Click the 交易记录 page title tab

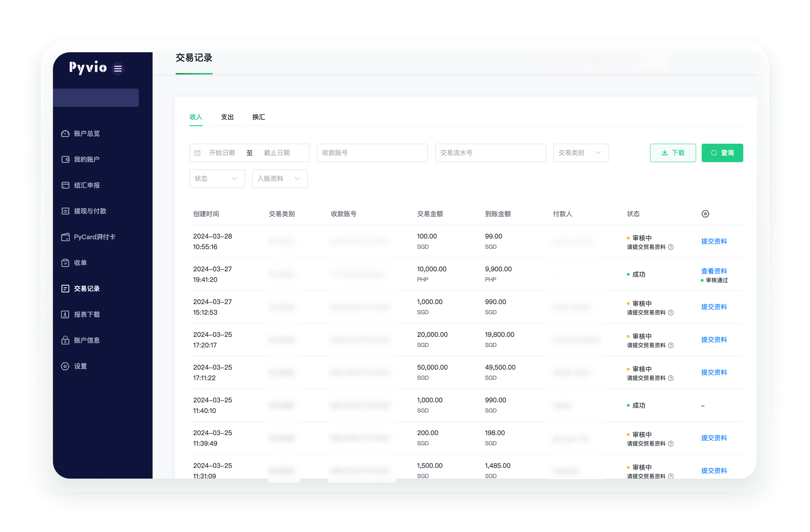pyautogui.click(x=194, y=58)
